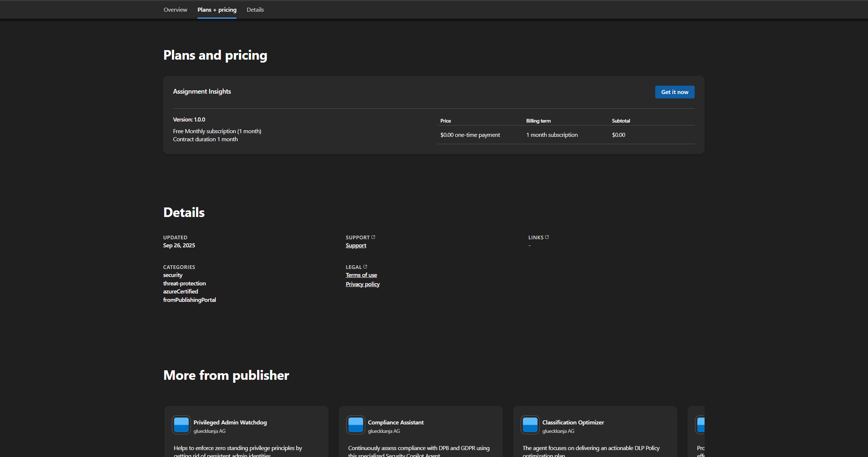The height and width of the screenshot is (457, 868).
Task: Click the external link icon beside SUPPORT
Action: [x=373, y=237]
